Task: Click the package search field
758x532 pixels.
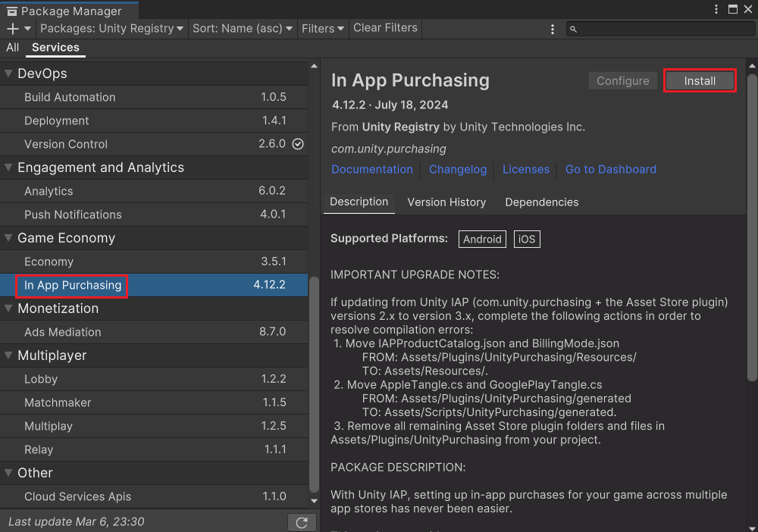Action: 661,29
